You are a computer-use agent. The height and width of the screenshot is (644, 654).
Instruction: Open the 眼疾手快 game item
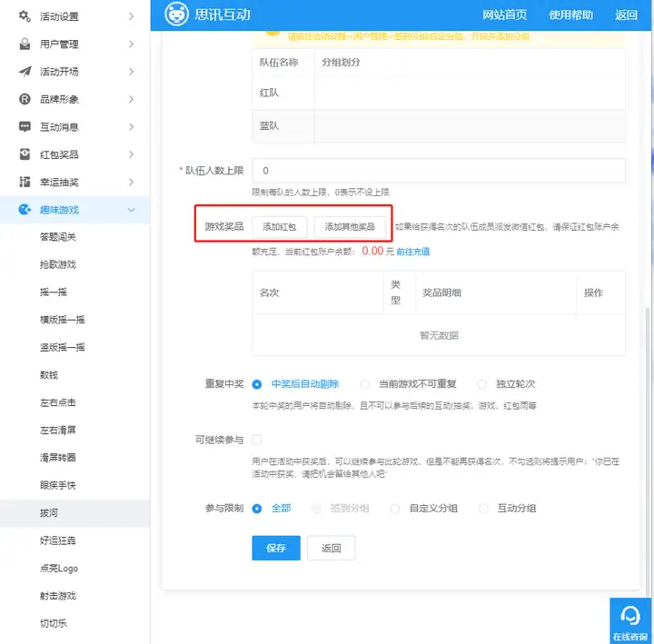pyautogui.click(x=58, y=485)
